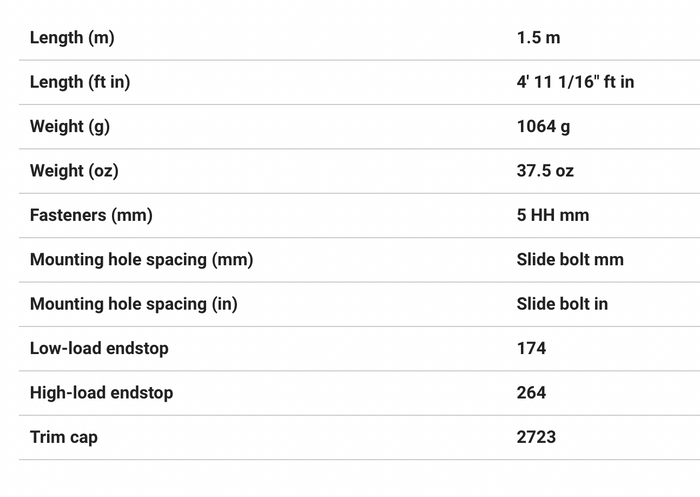Screen dimensions: 700x497
Task: Click the Length (m) row label
Action: (72, 38)
